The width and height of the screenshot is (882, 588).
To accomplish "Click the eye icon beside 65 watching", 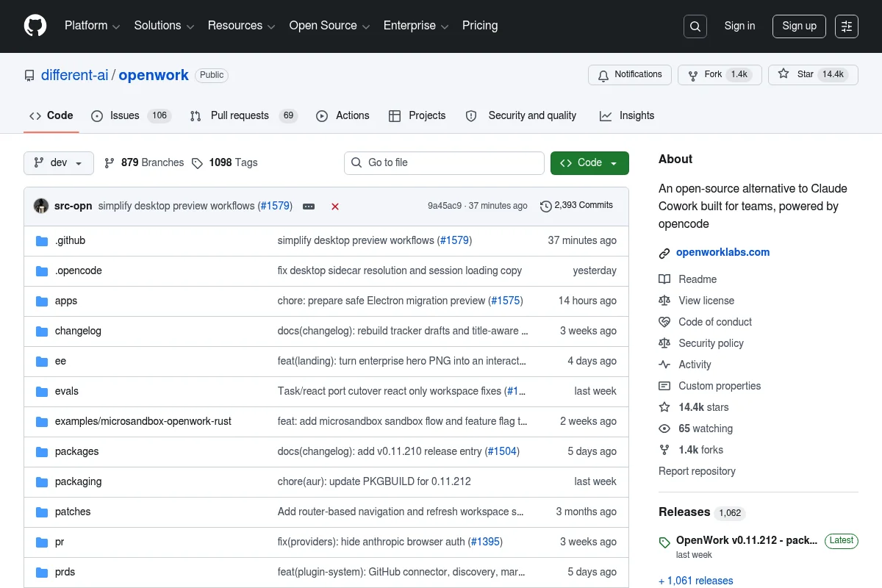I will [x=664, y=429].
